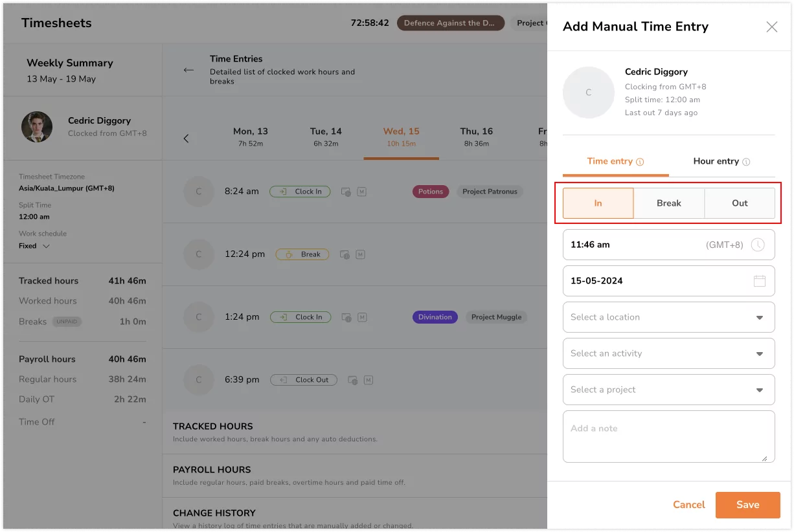Open the Select an activity dropdown
The width and height of the screenshot is (794, 532).
[x=669, y=353]
